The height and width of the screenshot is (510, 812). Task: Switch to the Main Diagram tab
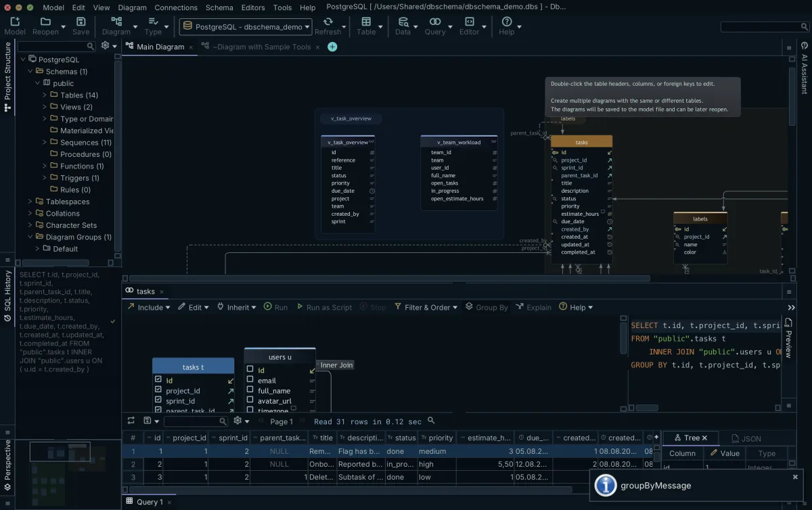click(x=160, y=47)
